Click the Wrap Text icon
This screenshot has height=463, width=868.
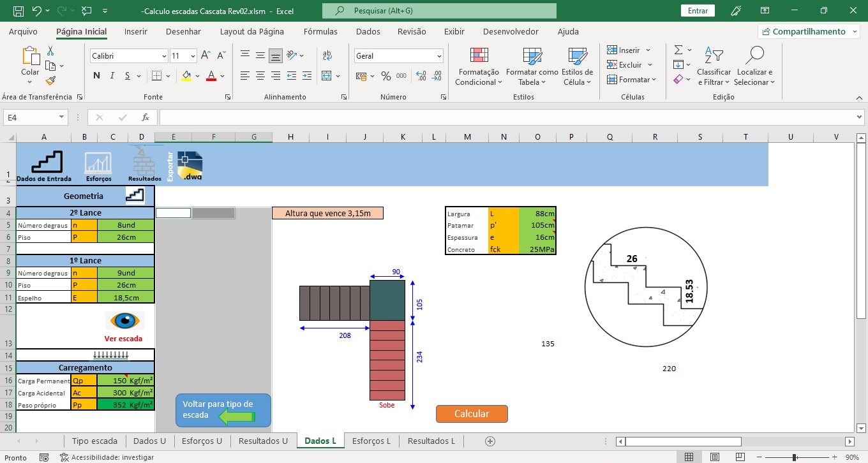point(327,56)
